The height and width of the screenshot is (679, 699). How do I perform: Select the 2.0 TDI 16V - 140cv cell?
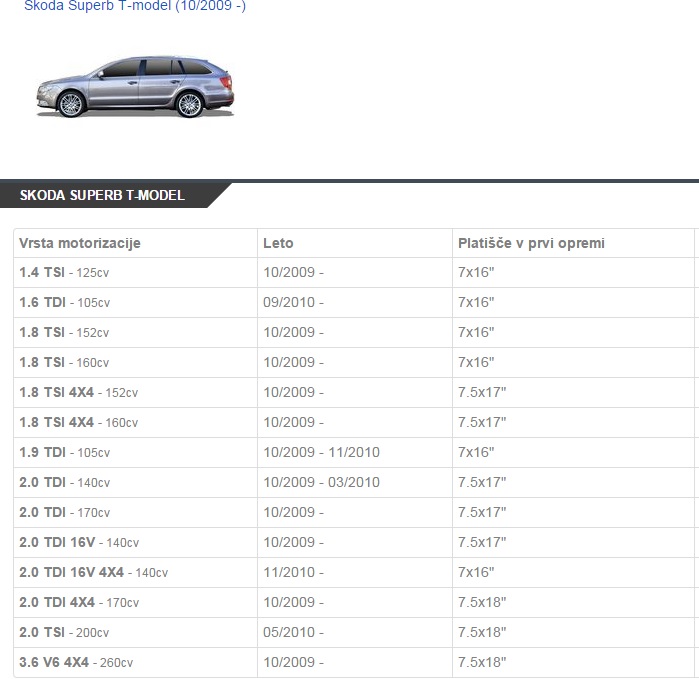pos(136,543)
